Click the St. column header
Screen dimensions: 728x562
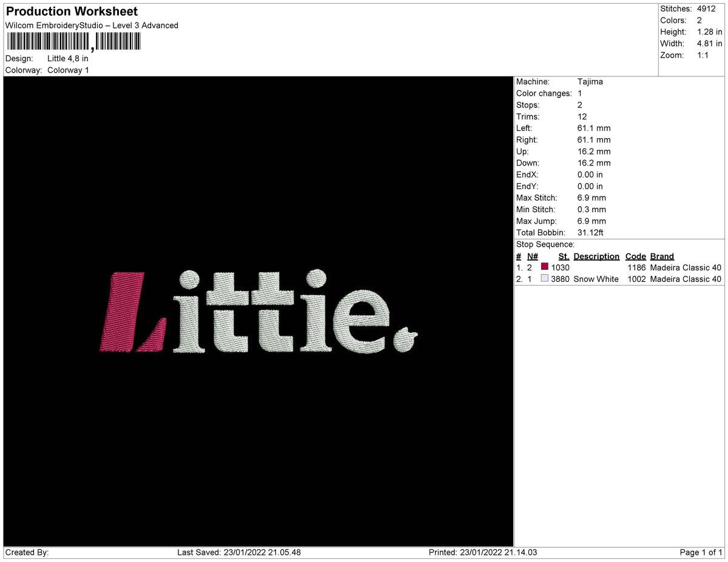click(564, 256)
